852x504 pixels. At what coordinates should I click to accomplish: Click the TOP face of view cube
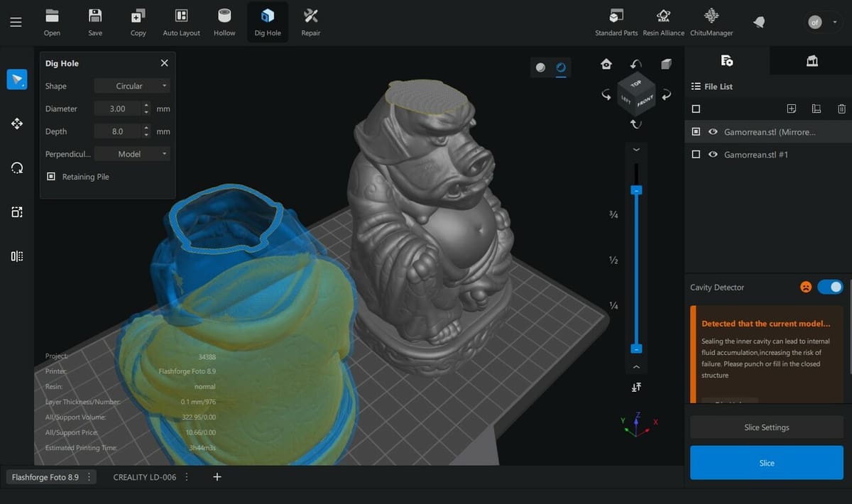coord(636,84)
